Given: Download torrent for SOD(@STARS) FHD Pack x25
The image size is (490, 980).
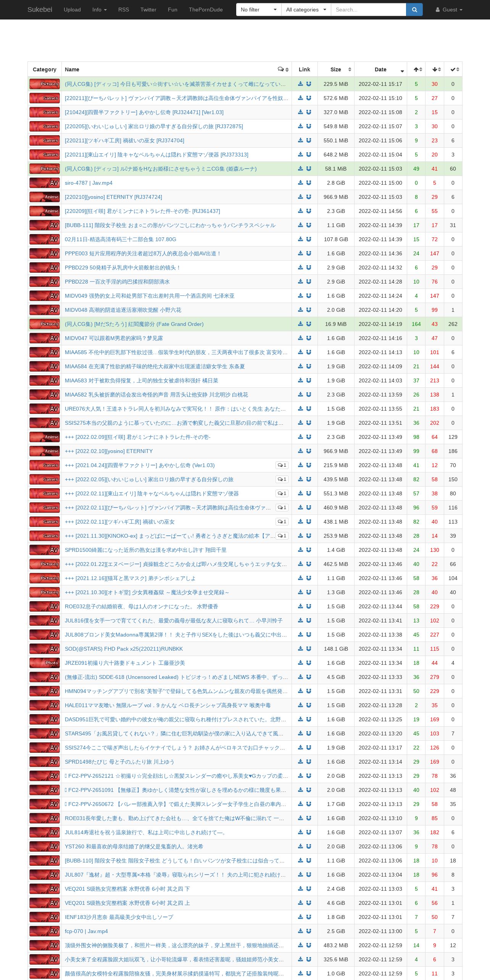Looking at the screenshot, I should pos(301,649).
